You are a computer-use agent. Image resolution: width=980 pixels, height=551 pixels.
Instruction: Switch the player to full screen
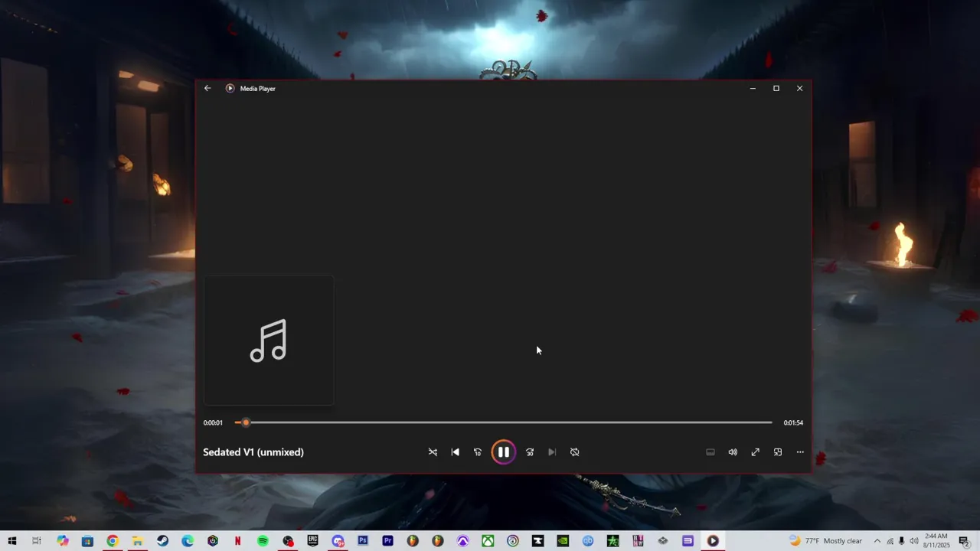tap(755, 452)
